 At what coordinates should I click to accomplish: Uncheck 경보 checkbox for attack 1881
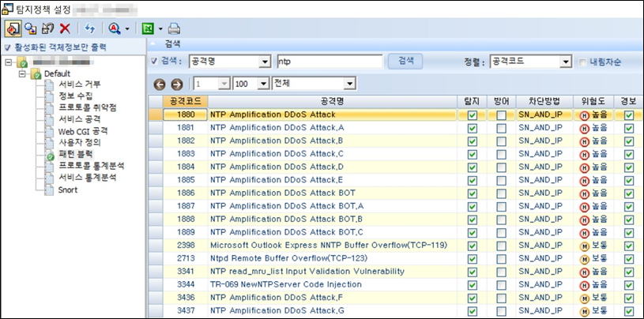(x=629, y=129)
